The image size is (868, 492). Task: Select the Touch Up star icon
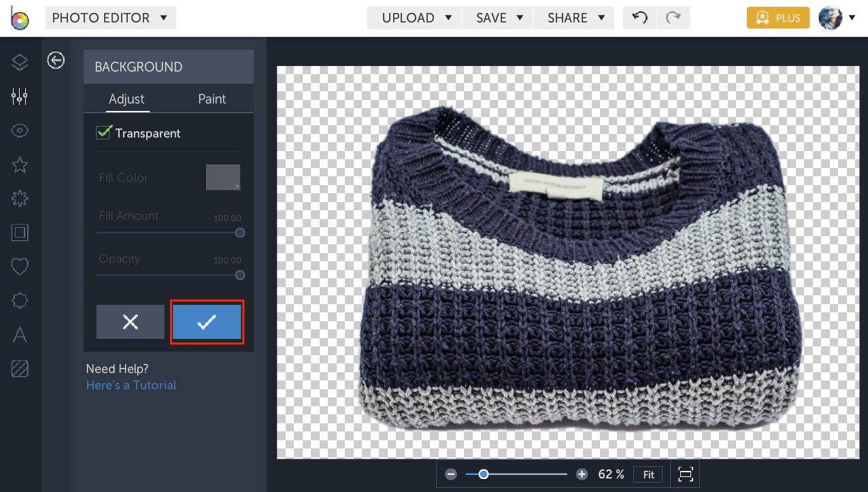pyautogui.click(x=19, y=164)
